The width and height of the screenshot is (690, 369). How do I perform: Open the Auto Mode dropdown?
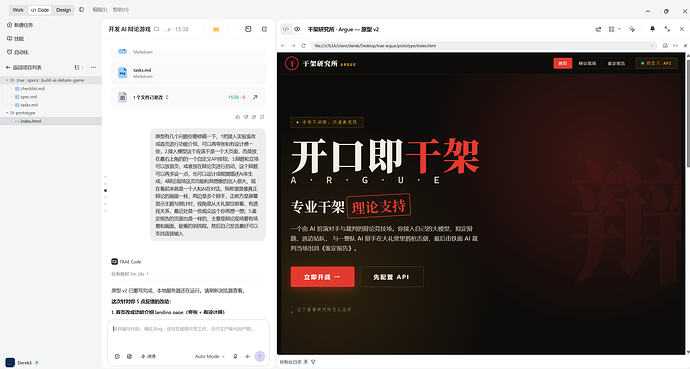point(209,356)
